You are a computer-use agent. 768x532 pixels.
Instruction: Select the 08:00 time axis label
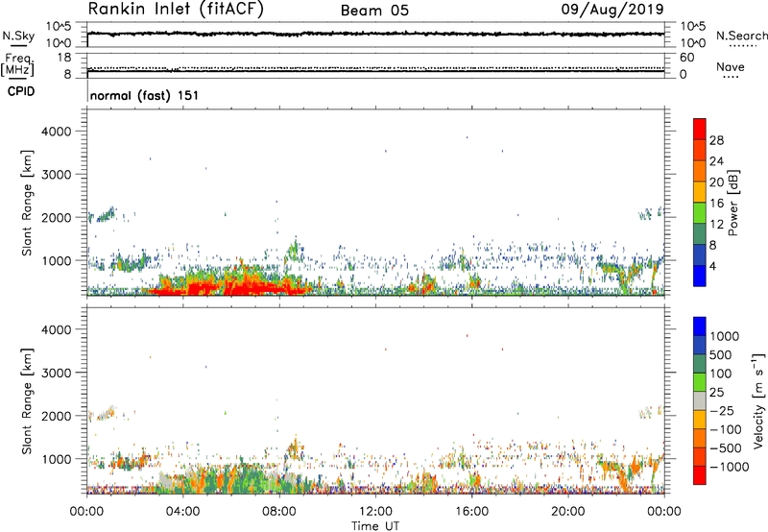tap(279, 512)
